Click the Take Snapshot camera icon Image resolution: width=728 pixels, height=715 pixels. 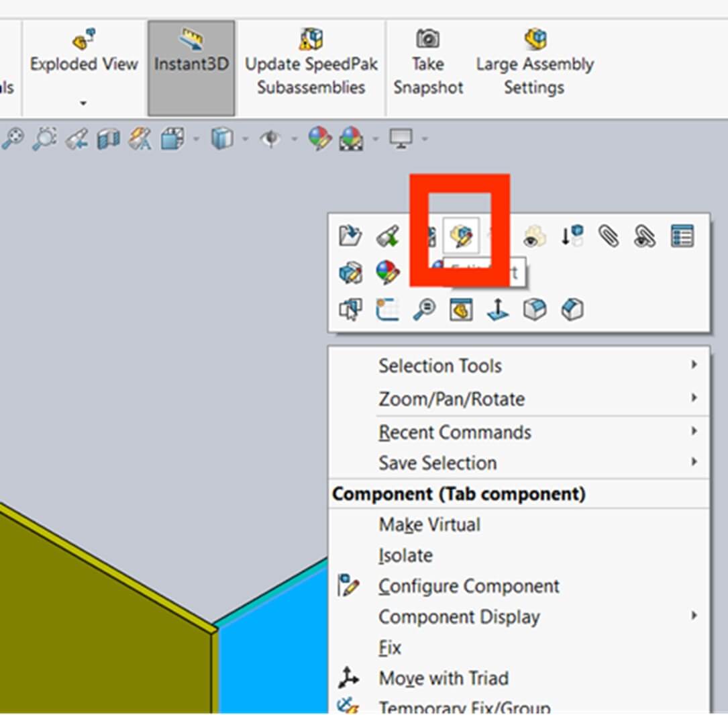427,38
